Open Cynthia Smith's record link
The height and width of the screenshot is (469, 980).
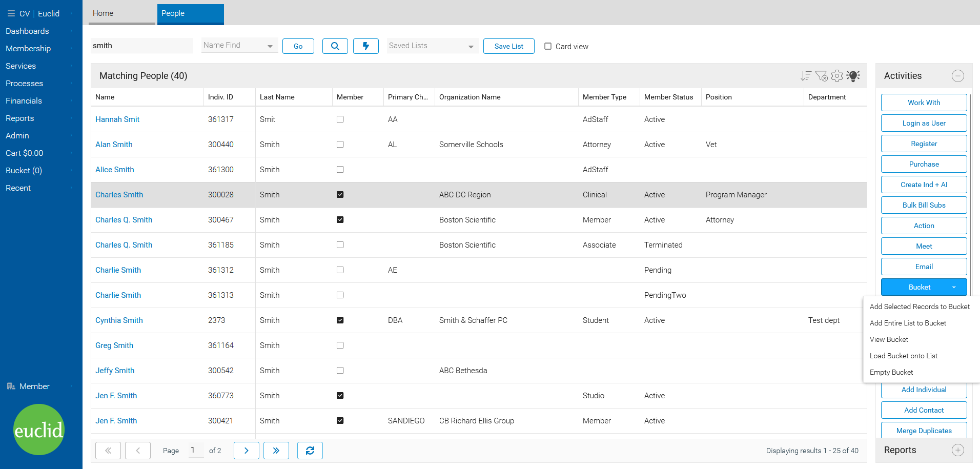pos(119,320)
